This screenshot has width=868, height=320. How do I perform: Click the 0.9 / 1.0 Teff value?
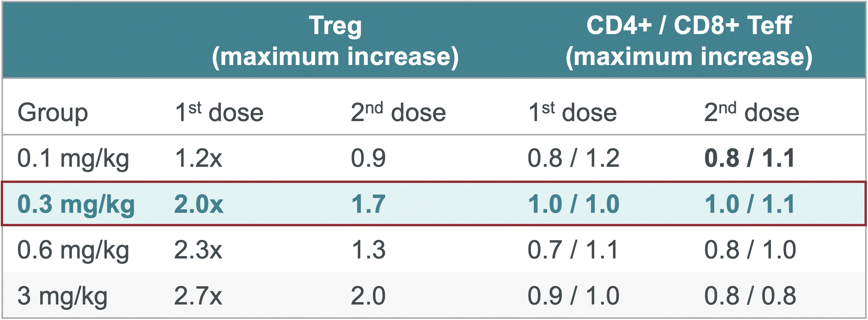pyautogui.click(x=573, y=296)
